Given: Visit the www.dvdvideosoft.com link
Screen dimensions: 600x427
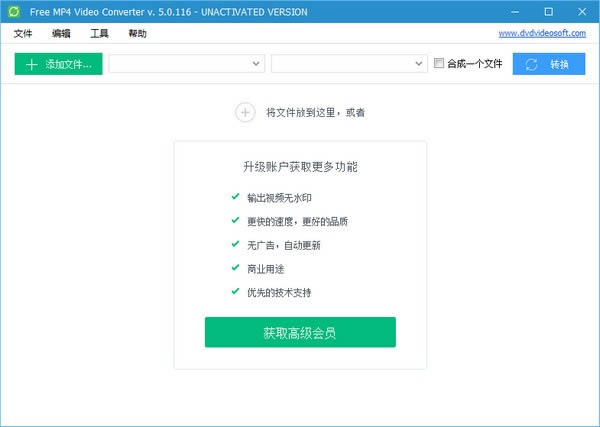Looking at the screenshot, I should (542, 33).
